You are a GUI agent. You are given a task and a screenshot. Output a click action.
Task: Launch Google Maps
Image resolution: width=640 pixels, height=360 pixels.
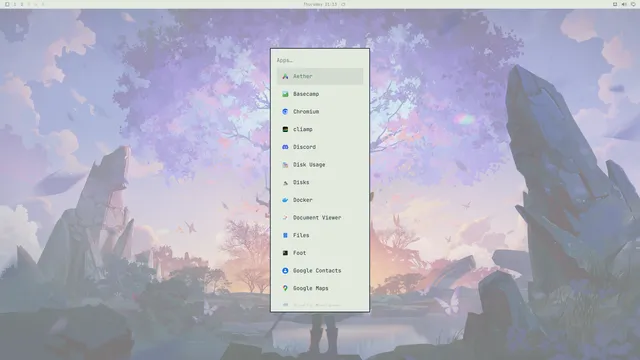pos(320,288)
